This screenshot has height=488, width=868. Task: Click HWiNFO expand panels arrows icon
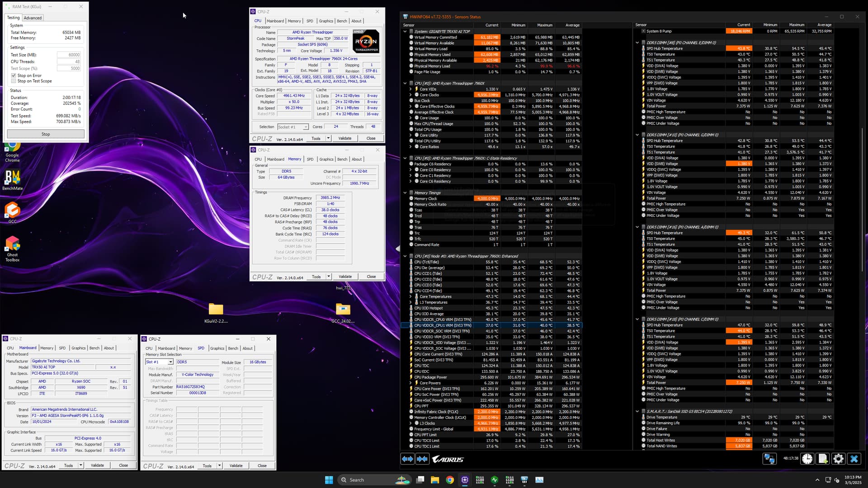407,459
